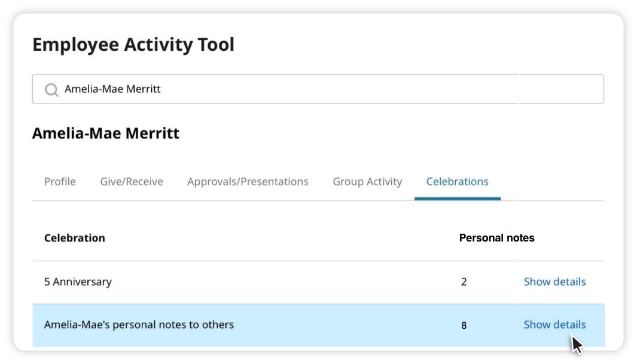The height and width of the screenshot is (364, 637).
Task: Click the personal notes count of 8
Action: click(x=464, y=326)
